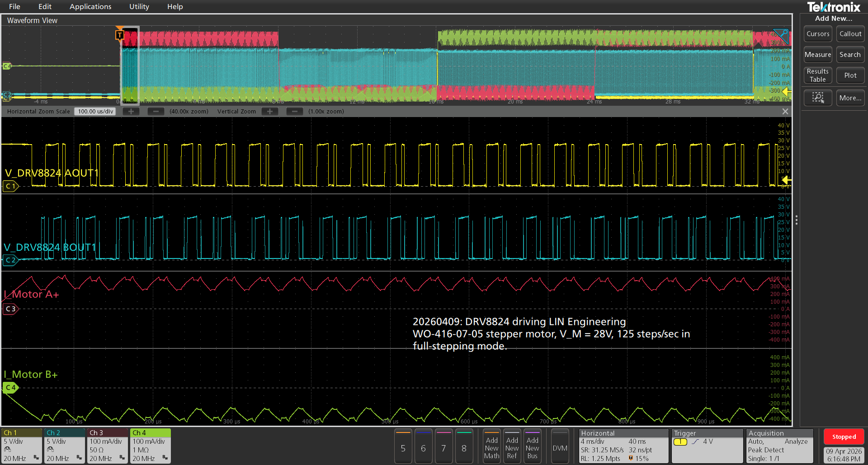Screen dimensions: 868x465
Task: Click the yellow trigger level arrow on Ch1
Action: tap(786, 180)
